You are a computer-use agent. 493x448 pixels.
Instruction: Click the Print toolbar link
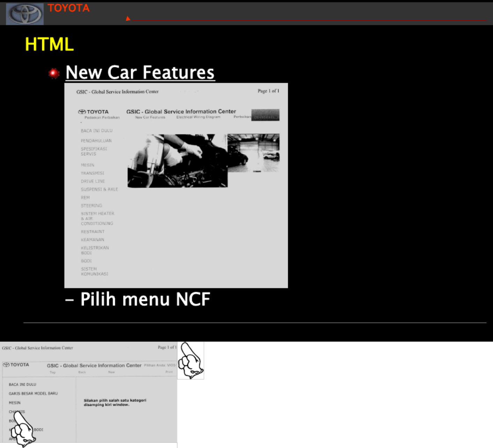click(x=169, y=372)
